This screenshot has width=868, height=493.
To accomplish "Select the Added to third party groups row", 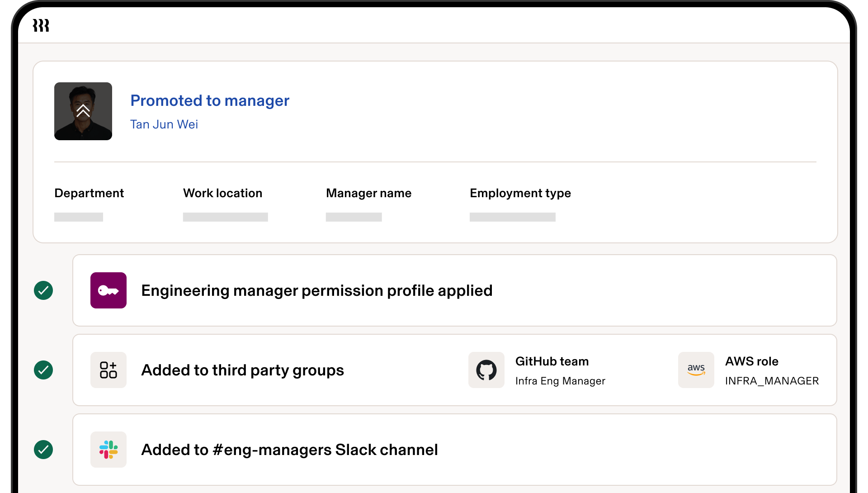I will [242, 370].
